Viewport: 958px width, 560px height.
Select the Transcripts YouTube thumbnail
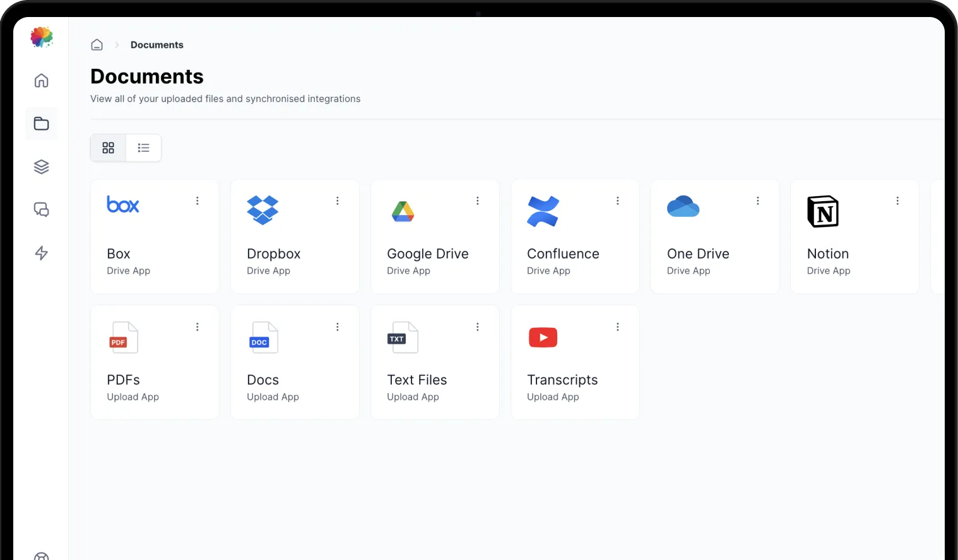(x=543, y=337)
